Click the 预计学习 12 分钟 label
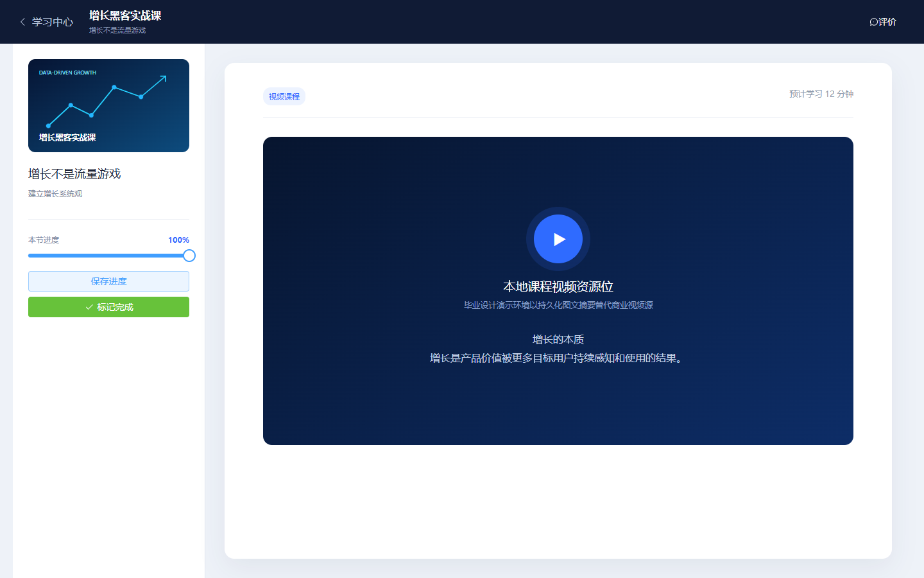 [x=821, y=94]
